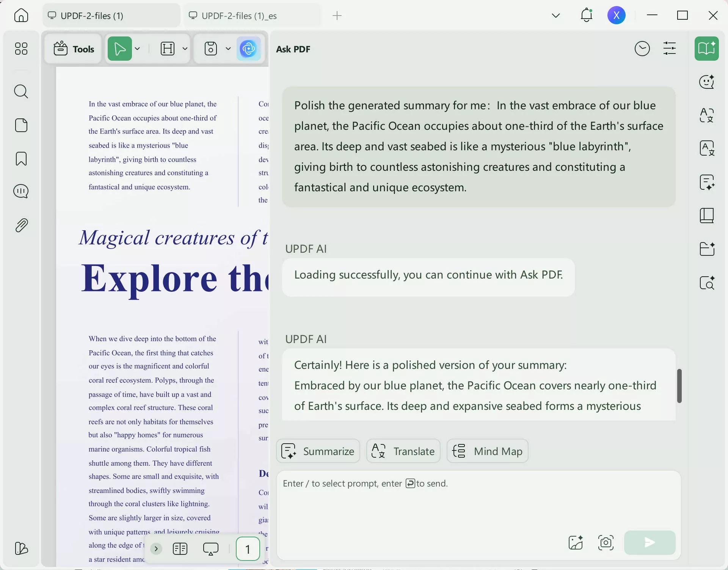
Task: Open bookmarks in the left sidebar
Action: click(21, 159)
